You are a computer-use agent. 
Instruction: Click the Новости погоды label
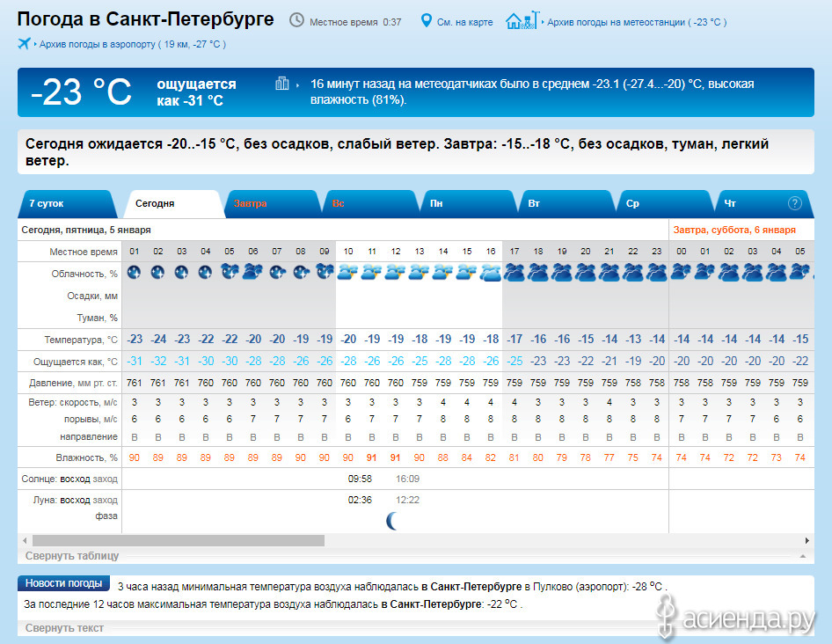63,583
